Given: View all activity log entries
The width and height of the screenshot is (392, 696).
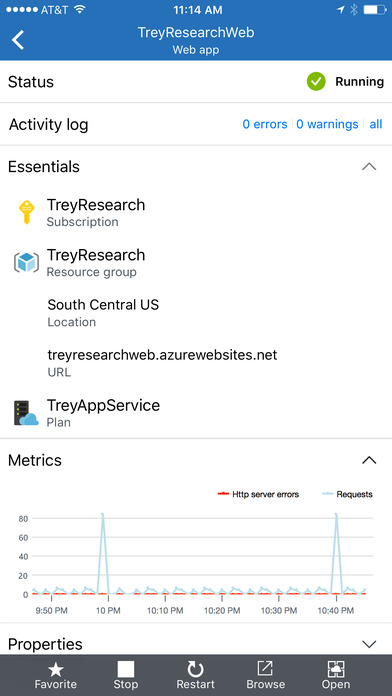Looking at the screenshot, I should 376,124.
